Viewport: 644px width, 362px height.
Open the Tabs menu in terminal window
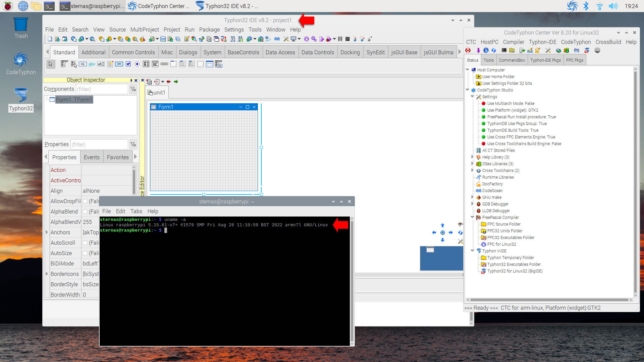[x=136, y=211]
